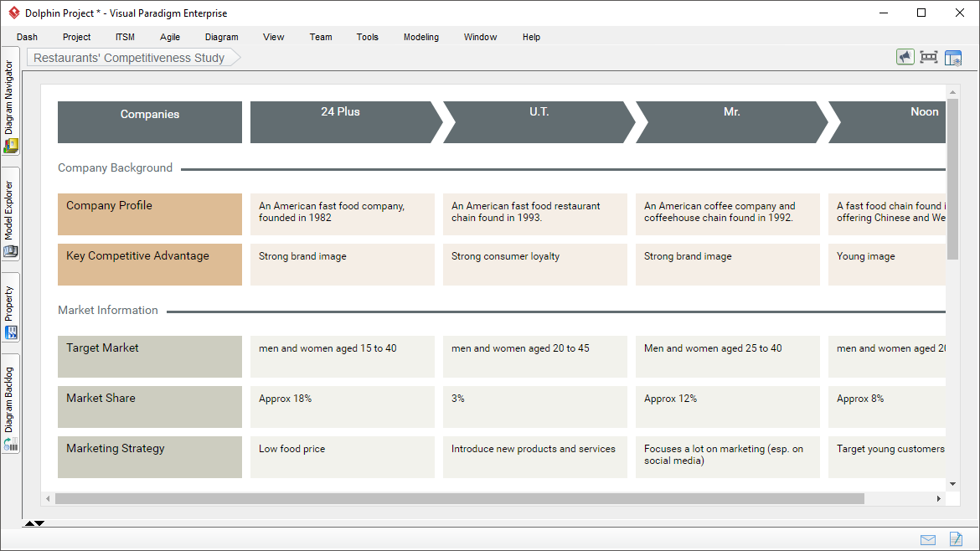980x551 pixels.
Task: Open the Property pane icon in sidebar
Action: click(x=11, y=332)
